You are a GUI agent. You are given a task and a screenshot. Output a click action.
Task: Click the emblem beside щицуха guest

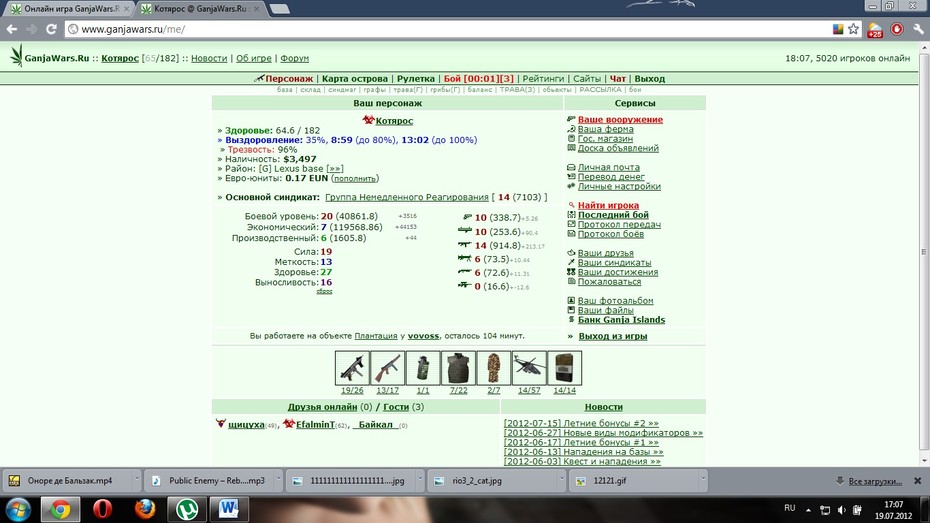[221, 423]
